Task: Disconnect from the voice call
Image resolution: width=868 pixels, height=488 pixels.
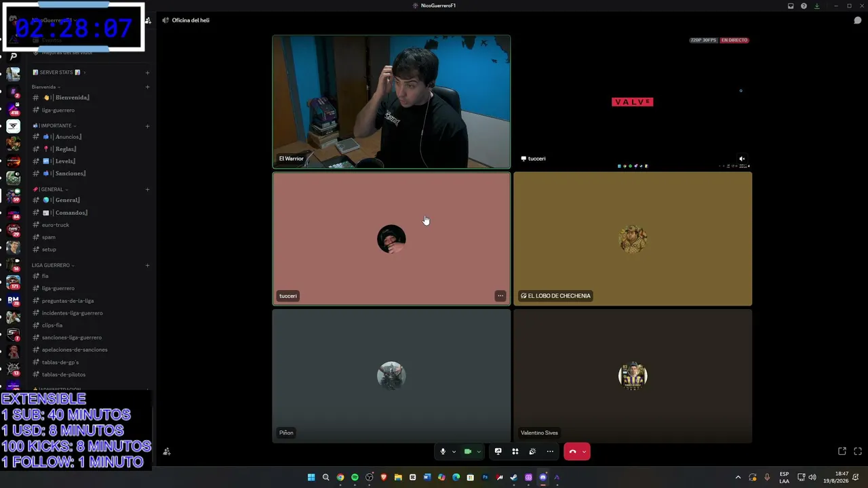Action: pos(573,451)
